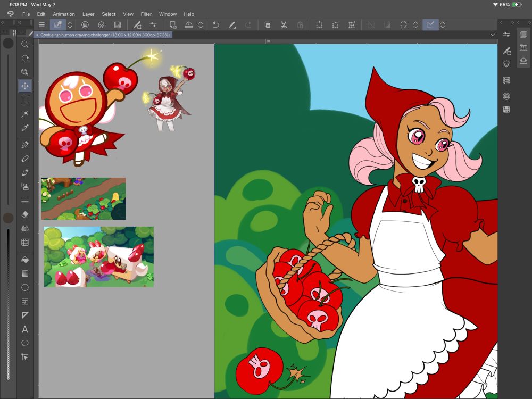Select the Brush tool

[x=25, y=173]
